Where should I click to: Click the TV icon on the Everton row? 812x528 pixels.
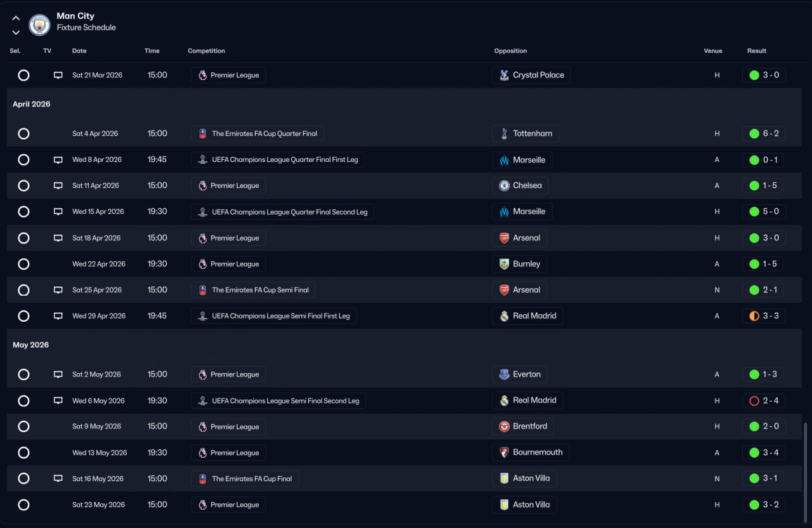pos(58,374)
